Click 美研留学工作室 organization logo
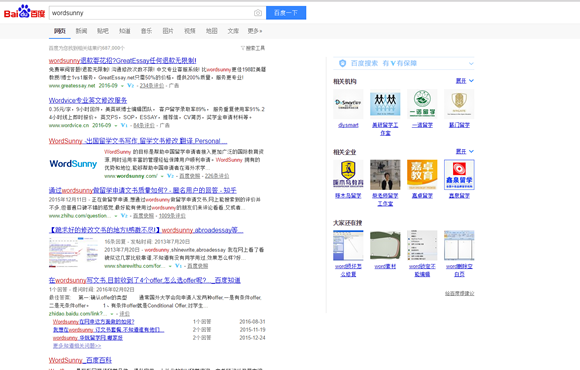 click(x=385, y=104)
